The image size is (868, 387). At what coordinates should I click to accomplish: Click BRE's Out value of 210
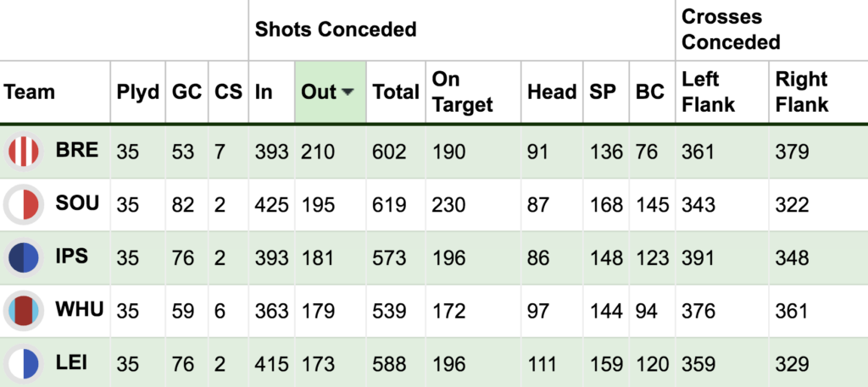coord(318,152)
